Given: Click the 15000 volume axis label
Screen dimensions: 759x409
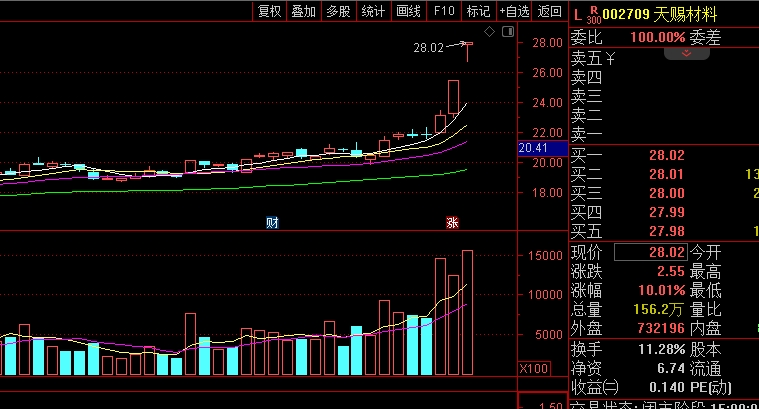Looking at the screenshot, I should click(546, 256).
